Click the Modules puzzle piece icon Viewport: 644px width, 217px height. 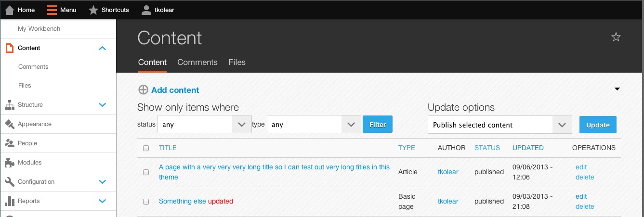pos(9,163)
